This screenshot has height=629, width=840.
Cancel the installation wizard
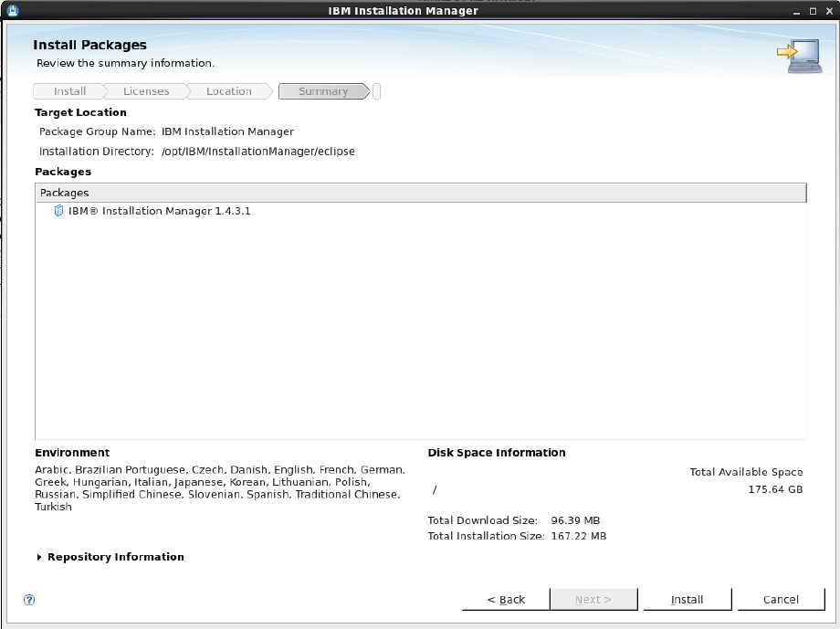(781, 599)
